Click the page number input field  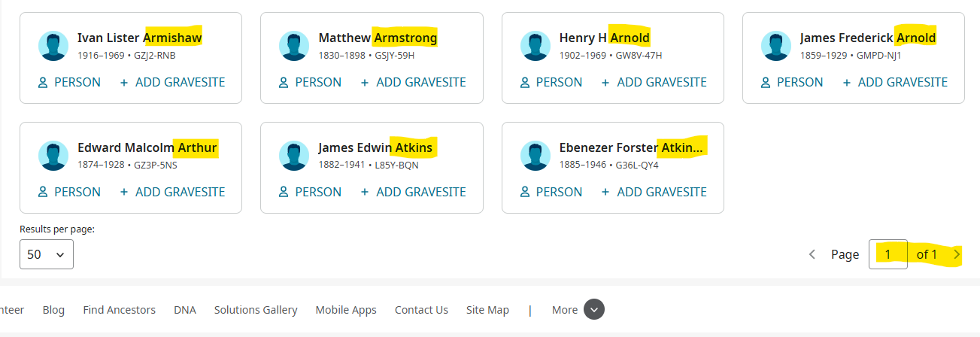(x=887, y=254)
